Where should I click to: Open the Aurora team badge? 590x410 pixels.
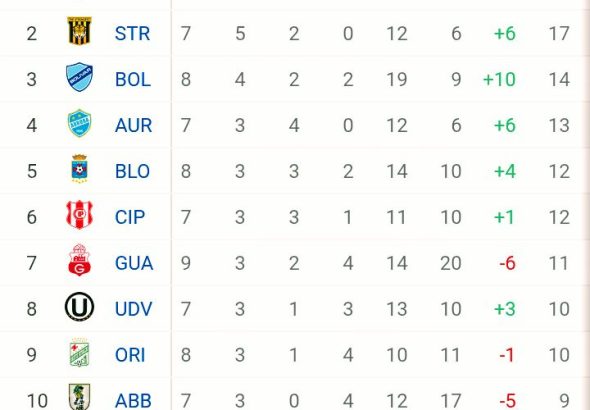79,123
